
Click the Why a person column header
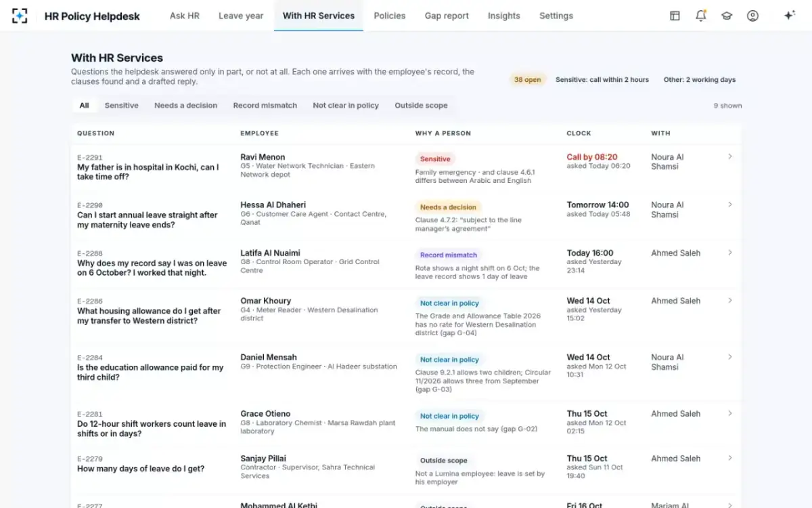(x=443, y=133)
